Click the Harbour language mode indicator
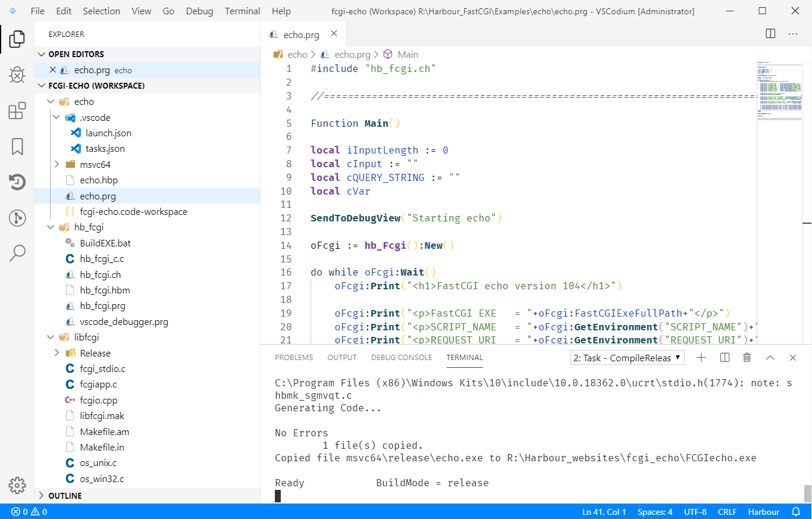The image size is (812, 519). pos(763,512)
